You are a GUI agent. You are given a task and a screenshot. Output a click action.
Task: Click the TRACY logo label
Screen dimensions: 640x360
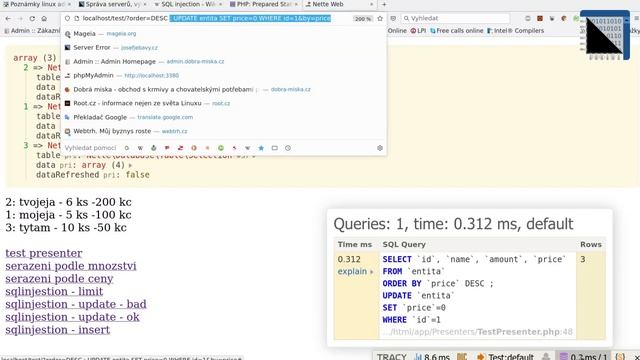[391, 356]
